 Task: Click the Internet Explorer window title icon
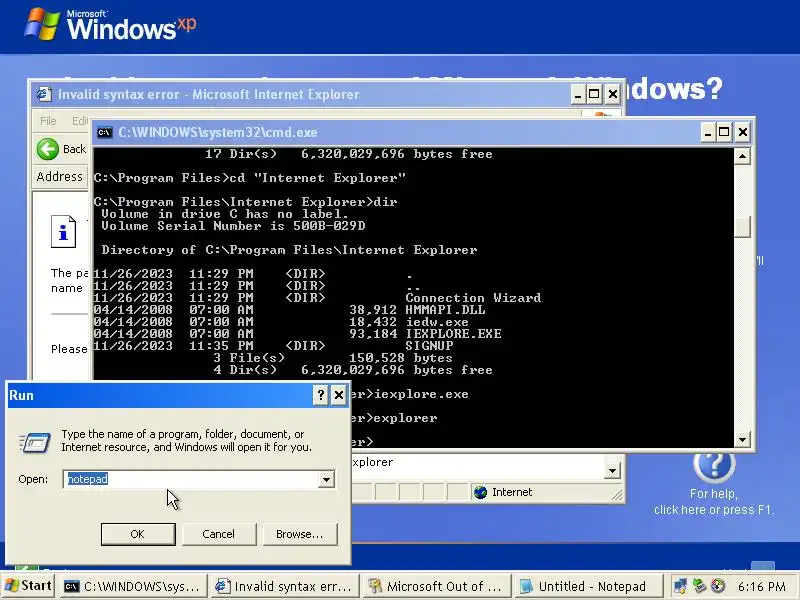click(44, 94)
